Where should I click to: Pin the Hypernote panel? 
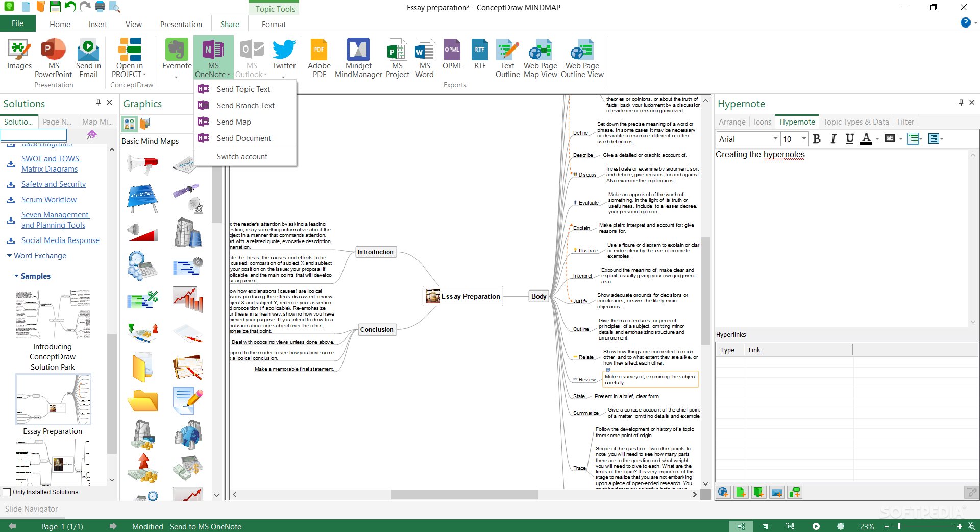961,103
